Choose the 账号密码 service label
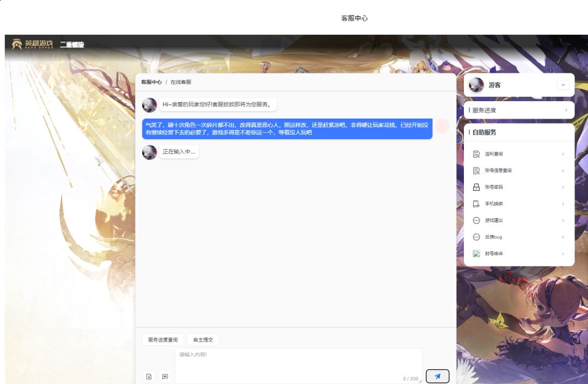Viewport: 588px width, 384px height. 493,187
